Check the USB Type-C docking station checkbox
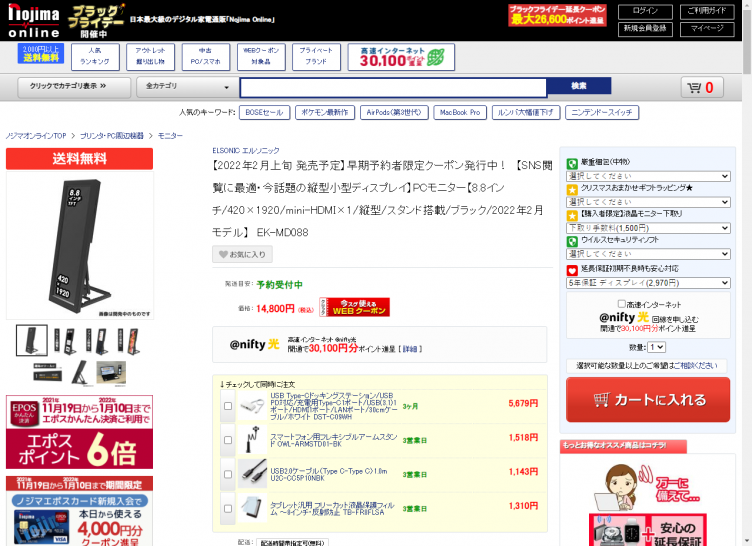 point(228,406)
